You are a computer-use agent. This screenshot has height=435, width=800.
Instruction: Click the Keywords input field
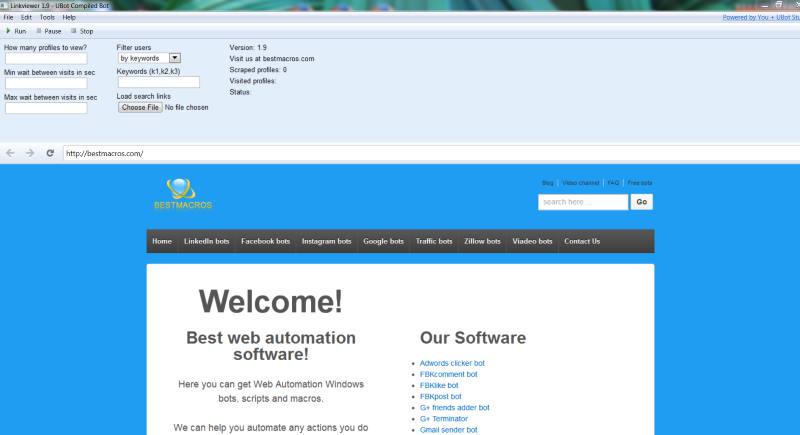point(159,82)
